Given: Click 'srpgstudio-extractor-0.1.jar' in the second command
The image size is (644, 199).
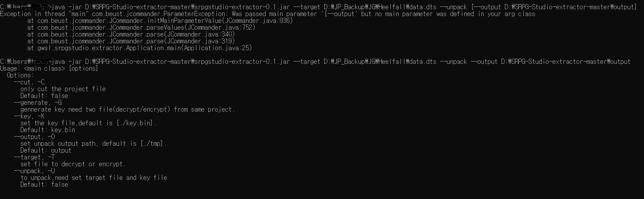Looking at the screenshot, I should click(x=242, y=62).
